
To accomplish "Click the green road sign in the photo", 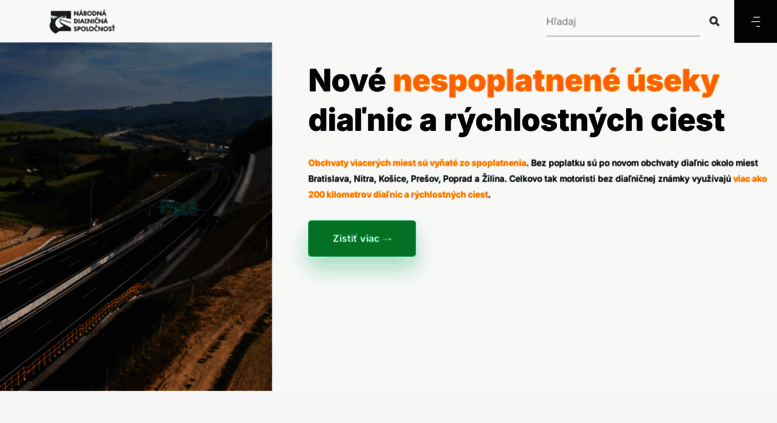I will coord(179,208).
